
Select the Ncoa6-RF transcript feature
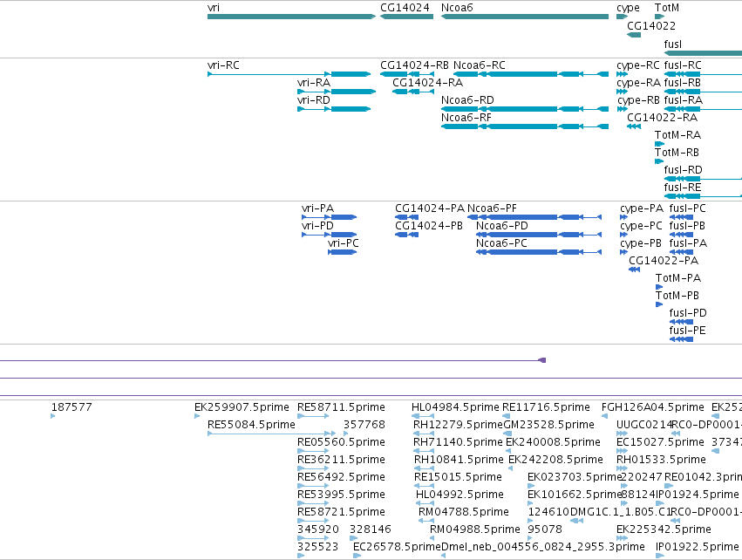coord(525,126)
